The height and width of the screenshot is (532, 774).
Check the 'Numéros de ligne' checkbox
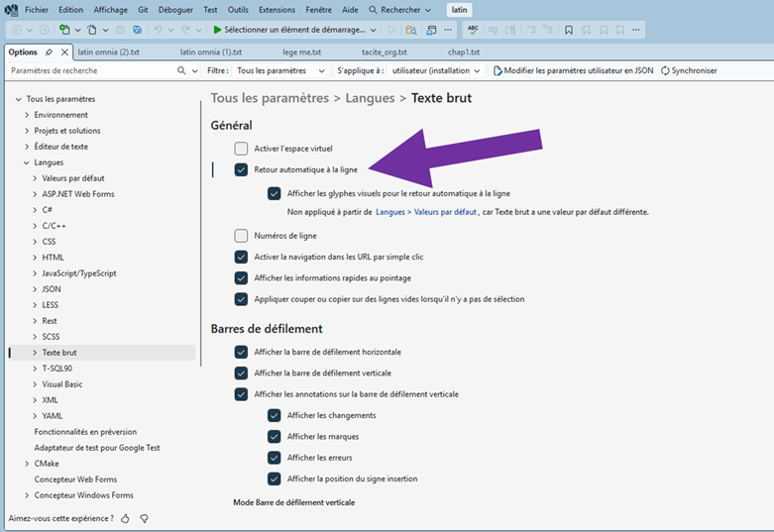(241, 236)
